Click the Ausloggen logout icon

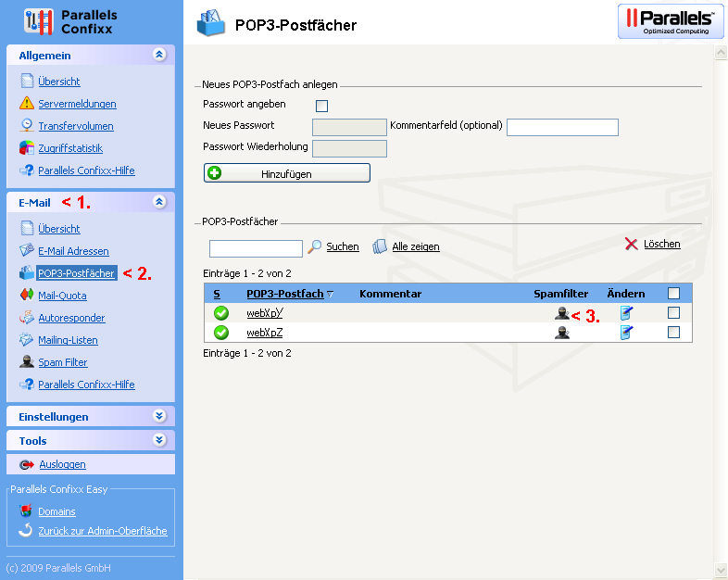pos(27,464)
